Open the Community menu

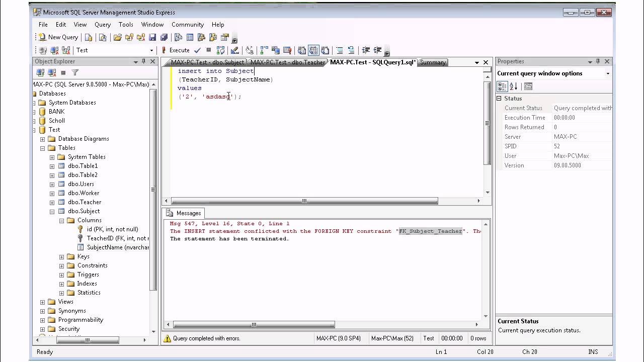[x=188, y=24]
